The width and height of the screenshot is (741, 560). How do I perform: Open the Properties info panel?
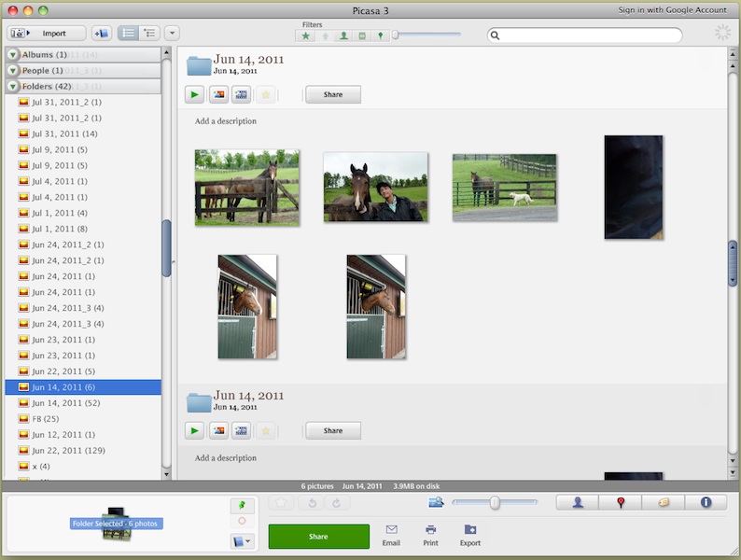click(x=706, y=503)
